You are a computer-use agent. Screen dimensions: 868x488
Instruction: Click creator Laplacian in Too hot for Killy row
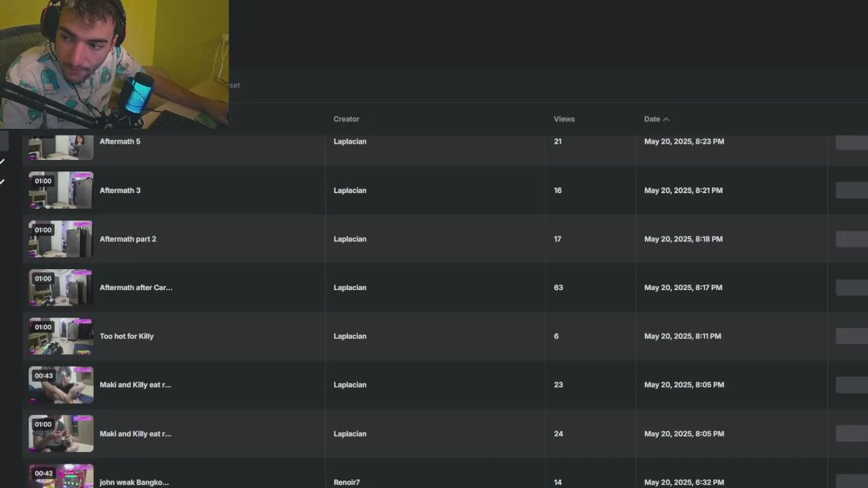[350, 336]
